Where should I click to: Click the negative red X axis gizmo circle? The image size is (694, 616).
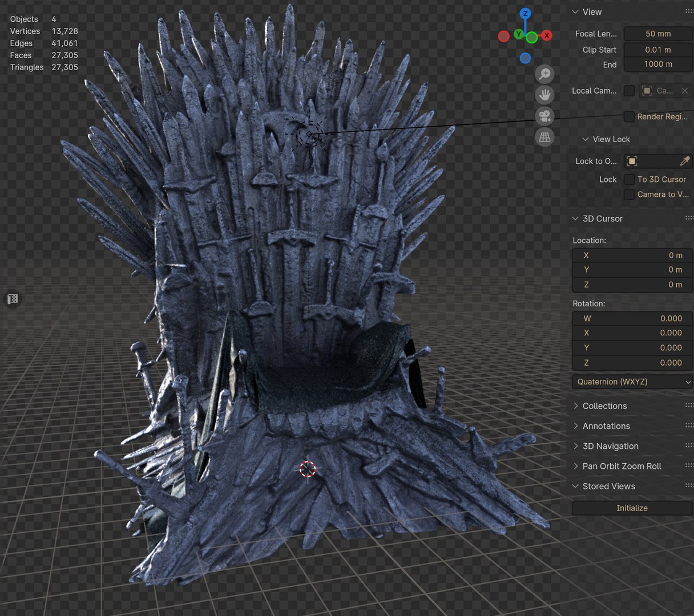point(503,37)
